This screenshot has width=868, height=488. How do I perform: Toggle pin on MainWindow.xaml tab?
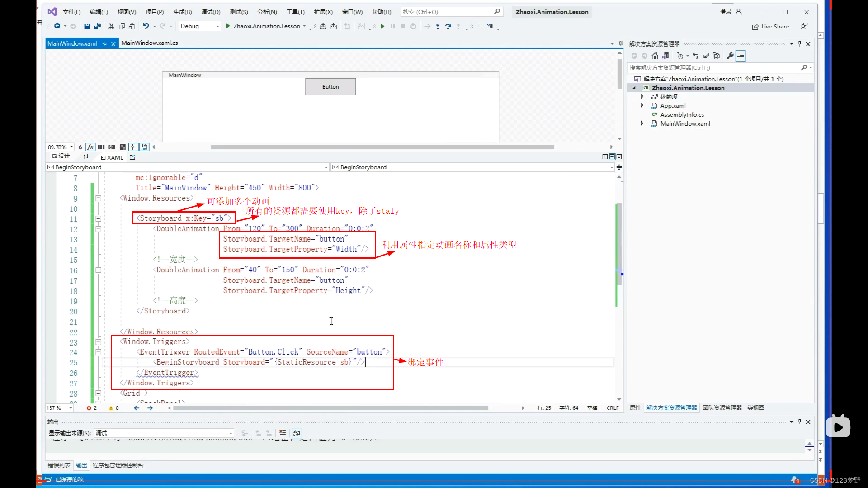pos(104,43)
